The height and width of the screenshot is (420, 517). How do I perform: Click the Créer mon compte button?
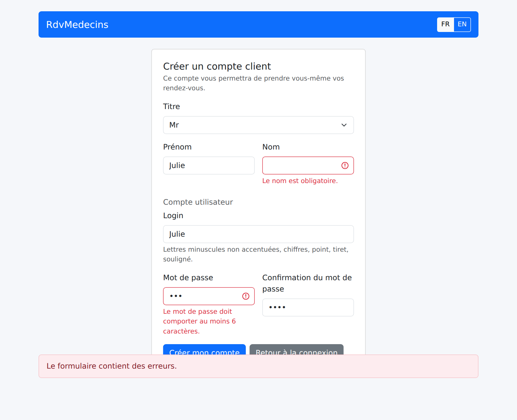pos(204,349)
